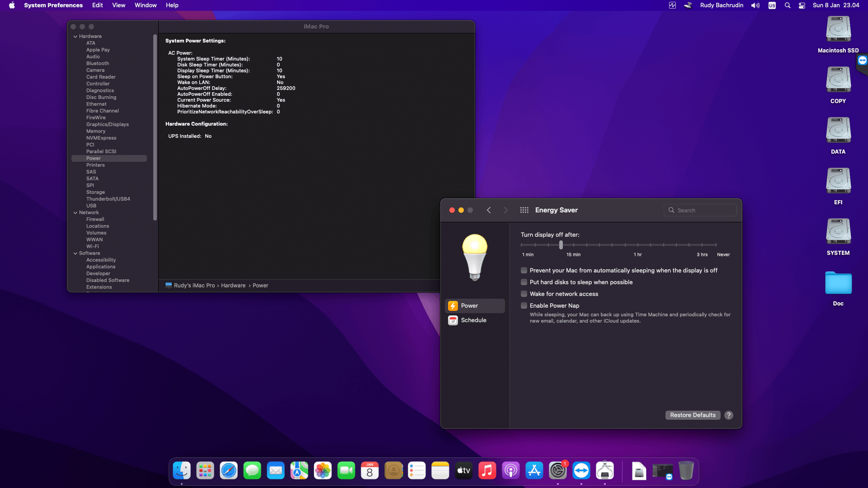
Task: Go back in Energy Saver window
Action: coord(489,210)
